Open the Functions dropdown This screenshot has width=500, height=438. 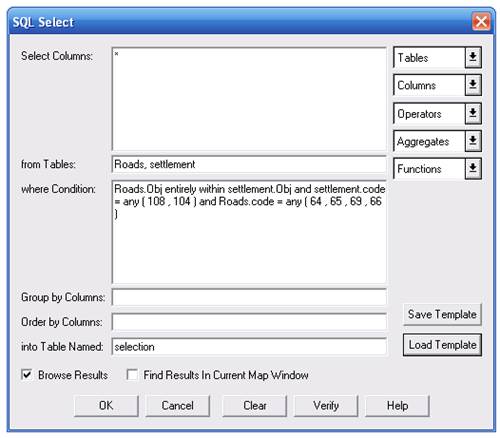coord(437,169)
